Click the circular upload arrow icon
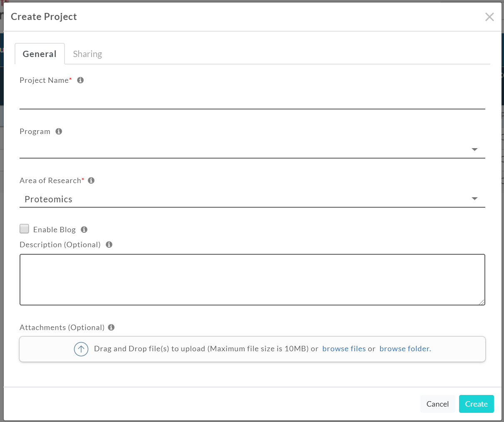 [81, 349]
